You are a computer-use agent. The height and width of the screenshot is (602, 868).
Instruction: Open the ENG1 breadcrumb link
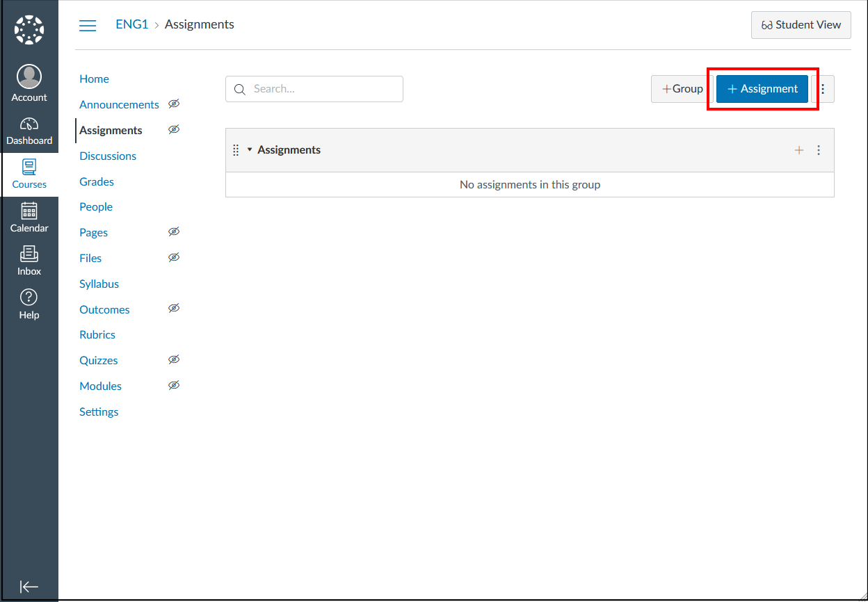tap(131, 24)
